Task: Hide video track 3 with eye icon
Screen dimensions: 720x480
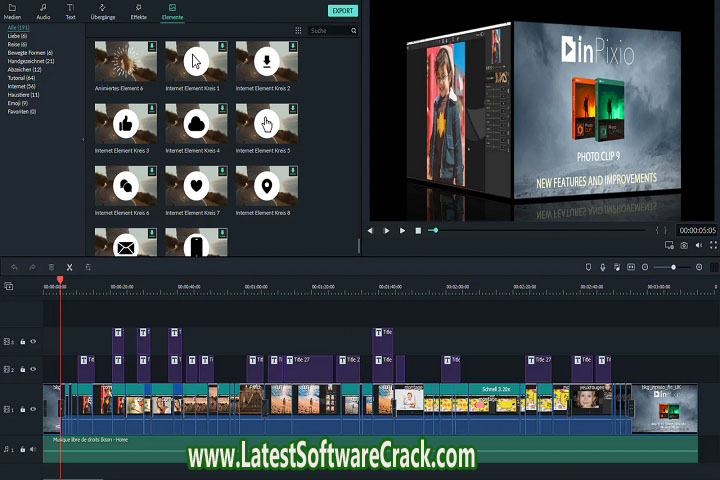Action: click(x=33, y=341)
